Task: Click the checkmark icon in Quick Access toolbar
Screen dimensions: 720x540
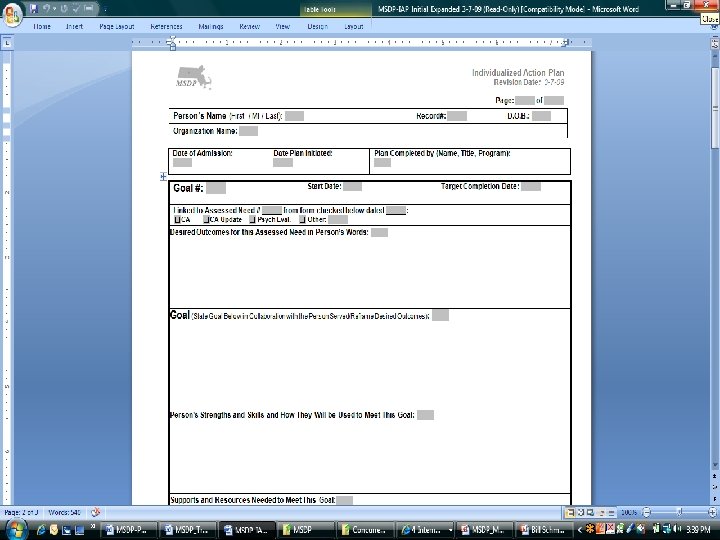Action: pyautogui.click(x=76, y=8)
